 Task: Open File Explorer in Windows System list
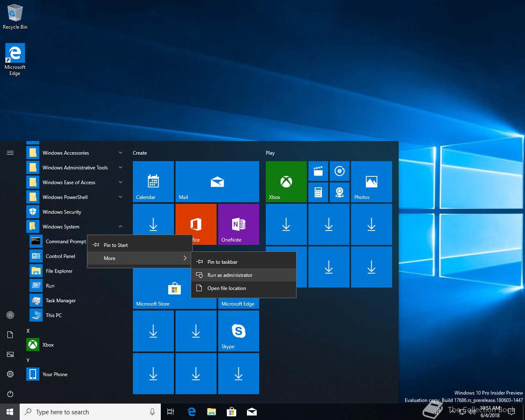click(76, 271)
